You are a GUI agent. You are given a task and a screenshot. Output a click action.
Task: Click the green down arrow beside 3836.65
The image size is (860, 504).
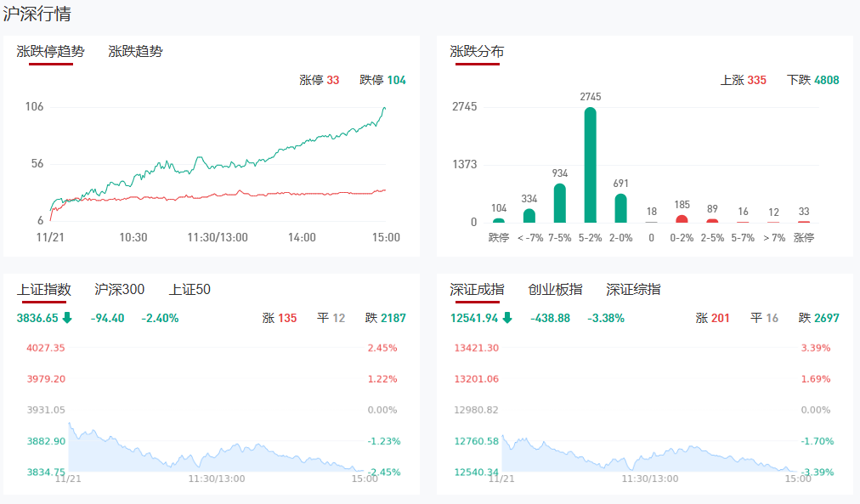(67, 319)
